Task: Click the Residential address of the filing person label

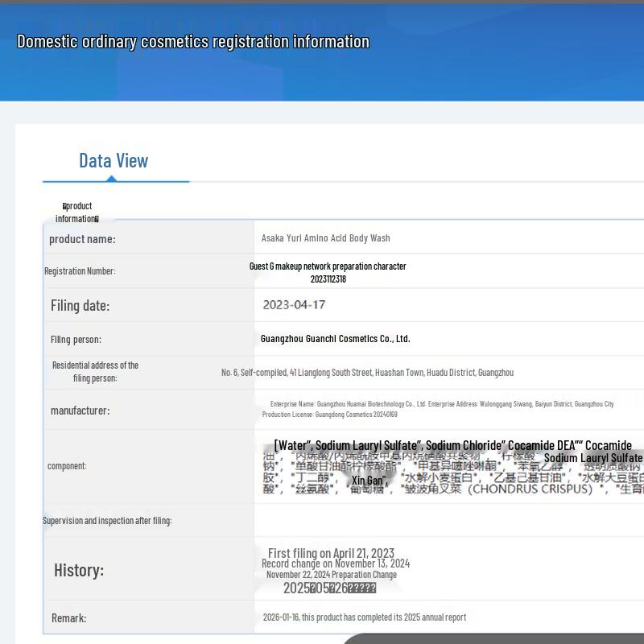Action: click(95, 371)
